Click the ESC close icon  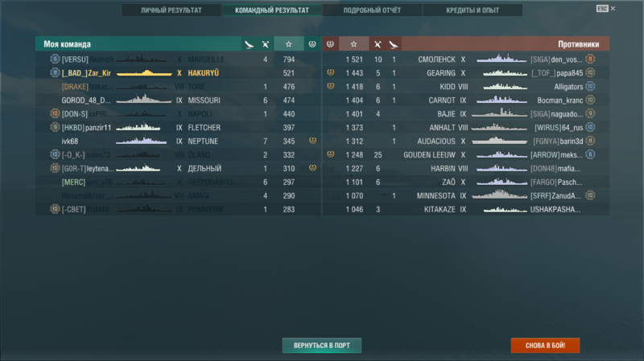(606, 9)
